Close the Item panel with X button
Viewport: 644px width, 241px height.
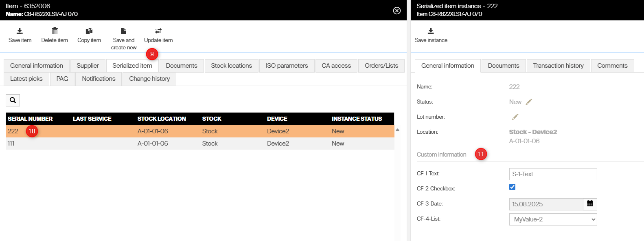point(397,11)
